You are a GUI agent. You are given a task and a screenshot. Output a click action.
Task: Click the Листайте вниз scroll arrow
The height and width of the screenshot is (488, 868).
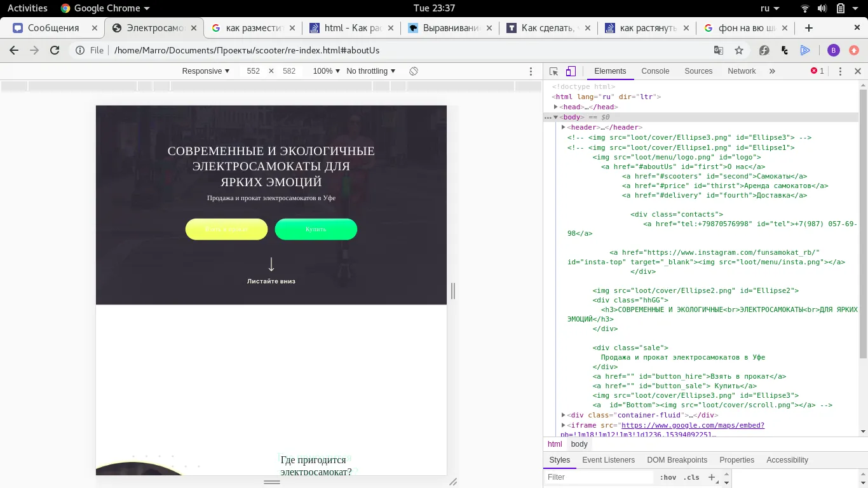click(x=271, y=264)
